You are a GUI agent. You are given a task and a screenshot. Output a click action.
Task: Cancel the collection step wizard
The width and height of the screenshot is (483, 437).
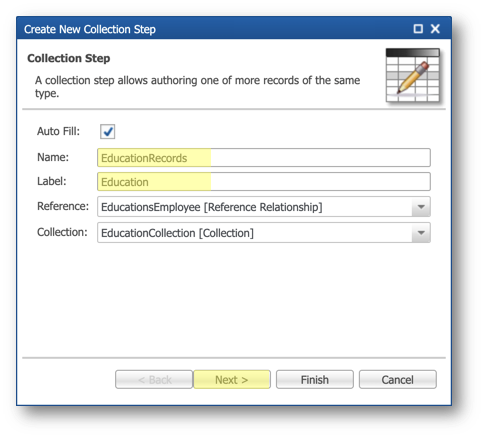point(397,379)
